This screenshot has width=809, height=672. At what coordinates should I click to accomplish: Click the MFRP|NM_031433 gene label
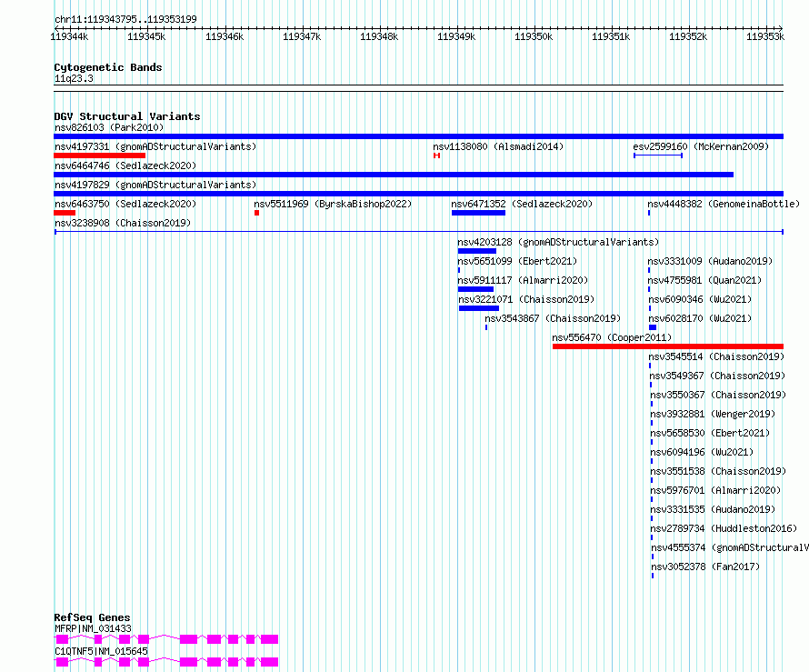point(93,628)
